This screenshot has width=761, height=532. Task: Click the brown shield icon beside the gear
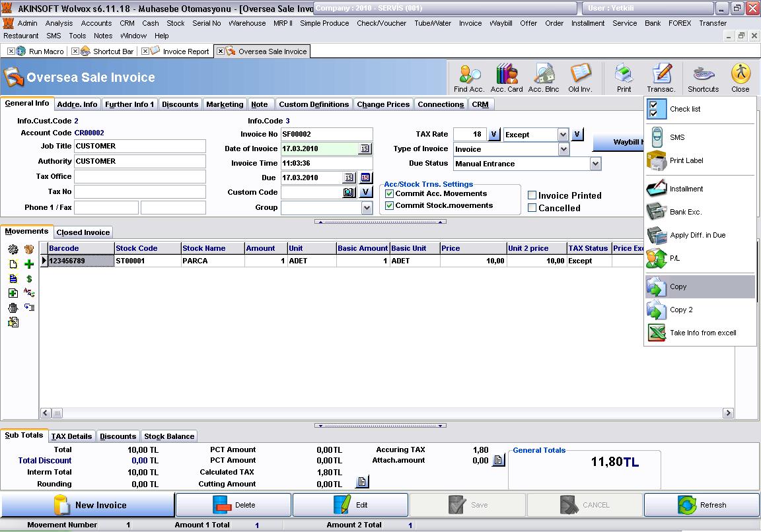(29, 249)
